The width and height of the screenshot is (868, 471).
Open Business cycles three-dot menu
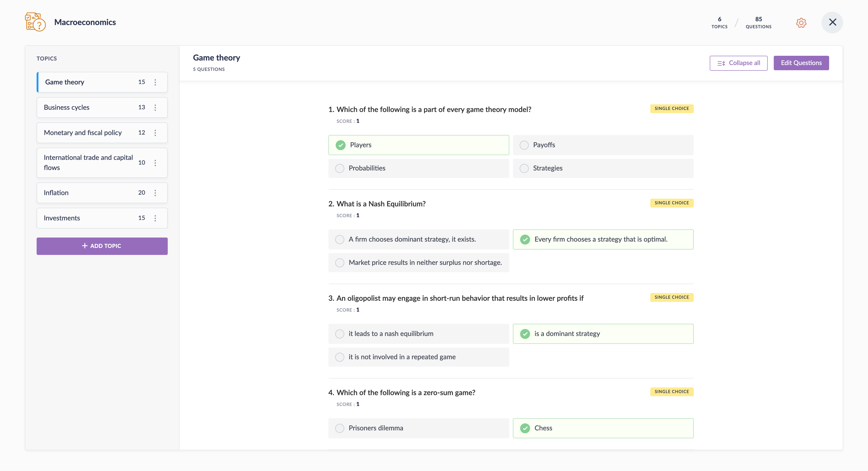155,107
